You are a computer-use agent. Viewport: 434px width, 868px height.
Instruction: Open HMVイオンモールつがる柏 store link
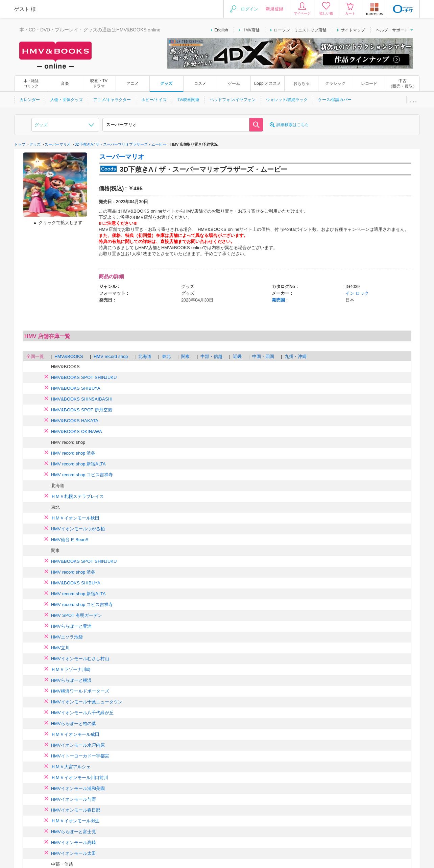coord(78,529)
